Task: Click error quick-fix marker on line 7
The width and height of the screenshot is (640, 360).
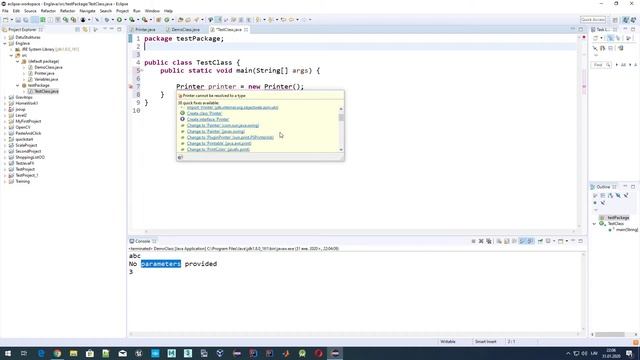Action: click(x=131, y=87)
